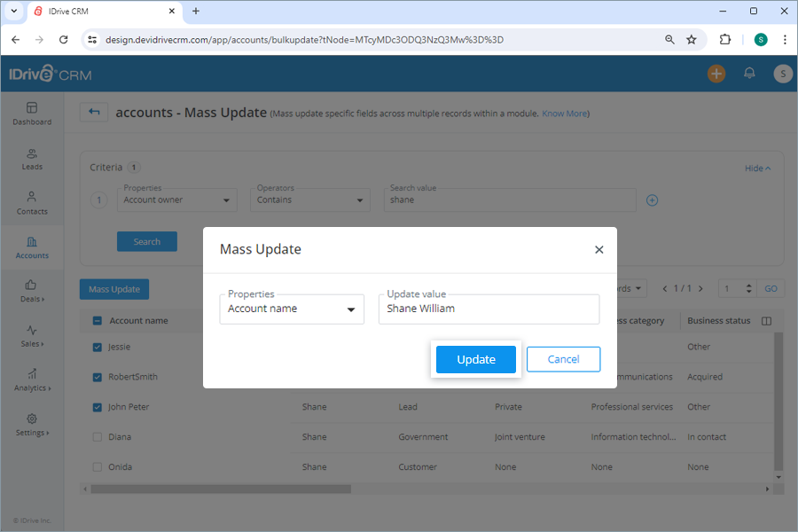Viewport: 798px width, 532px height.
Task: Expand Settings in the sidebar
Action: click(x=32, y=426)
